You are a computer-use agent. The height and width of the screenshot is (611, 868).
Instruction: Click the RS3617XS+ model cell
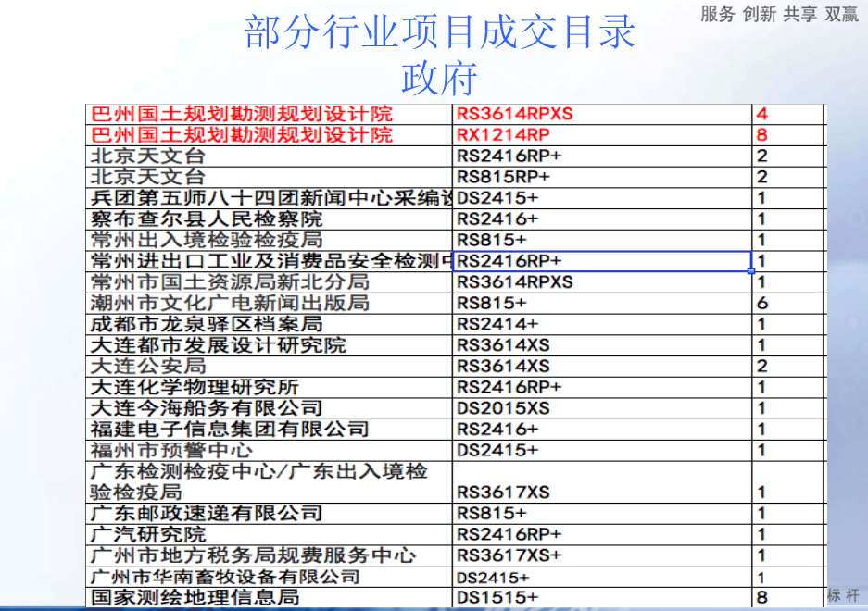point(602,555)
